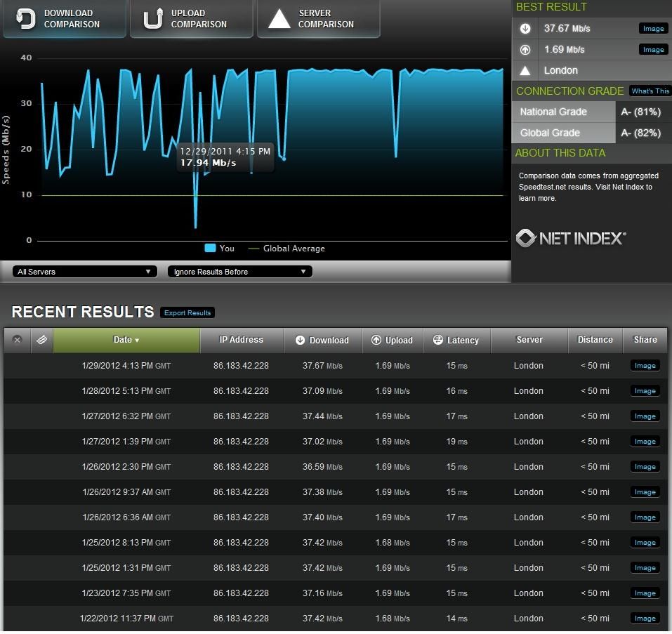Select the 37.16 Mb/s download value
Image resolution: width=672 pixels, height=634 pixels.
pyautogui.click(x=323, y=593)
